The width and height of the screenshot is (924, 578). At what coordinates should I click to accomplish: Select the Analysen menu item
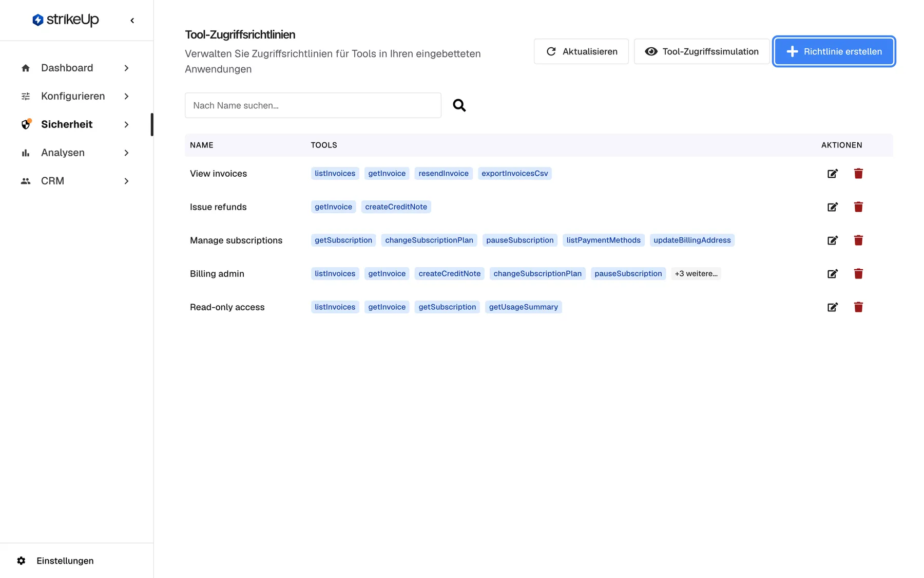pos(76,153)
